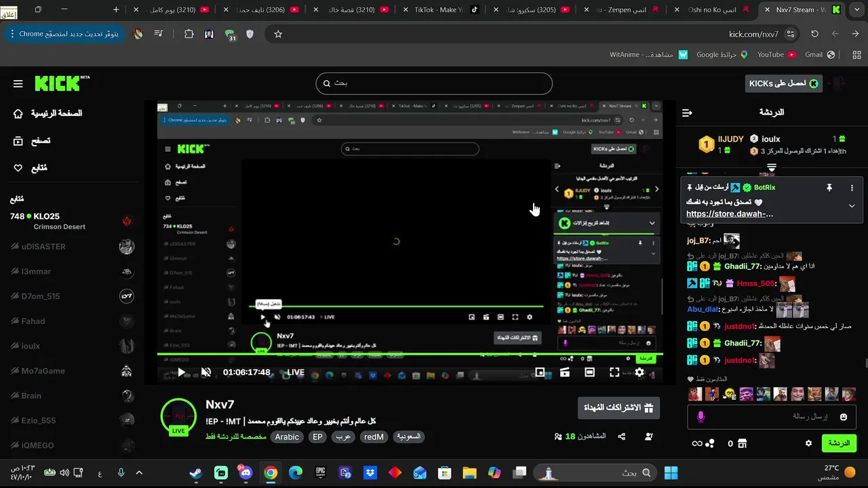Click the get KICKs button
Viewport: 868px width, 488px height.
click(783, 83)
